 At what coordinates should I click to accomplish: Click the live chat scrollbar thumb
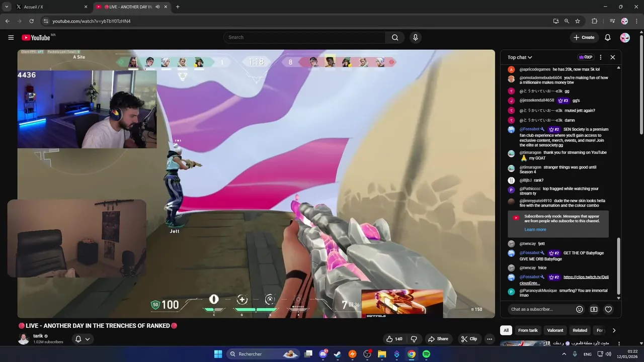coord(619,266)
